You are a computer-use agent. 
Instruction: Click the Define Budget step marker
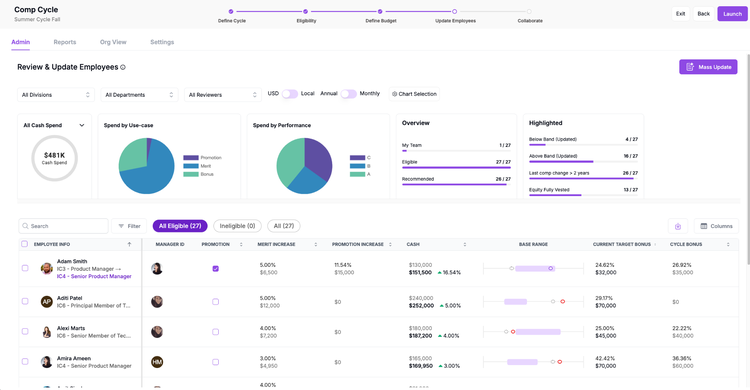(x=380, y=11)
